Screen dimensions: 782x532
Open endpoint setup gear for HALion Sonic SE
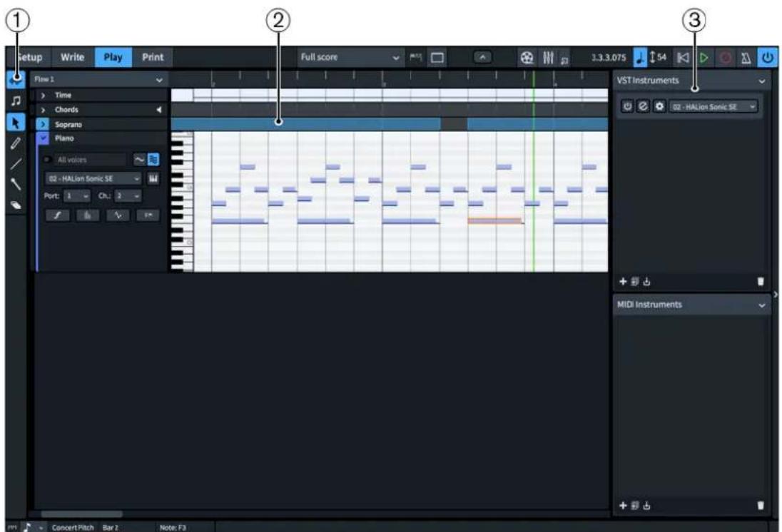(659, 106)
